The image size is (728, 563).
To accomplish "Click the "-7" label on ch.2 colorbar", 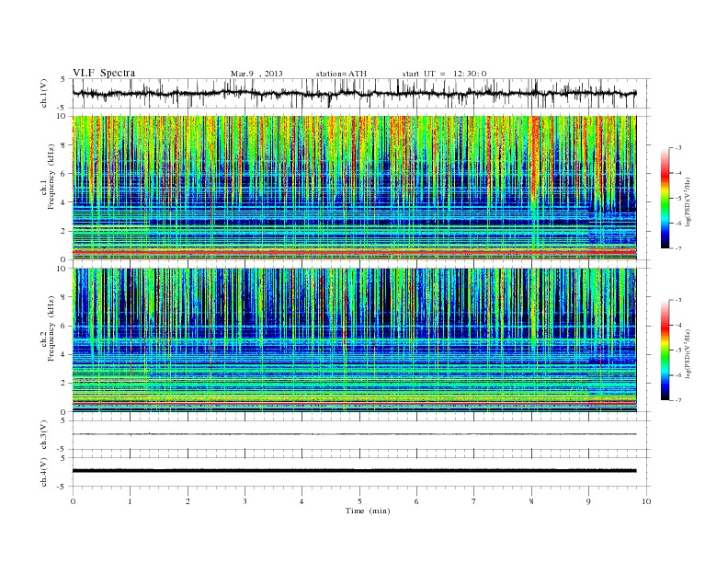I will pos(678,400).
